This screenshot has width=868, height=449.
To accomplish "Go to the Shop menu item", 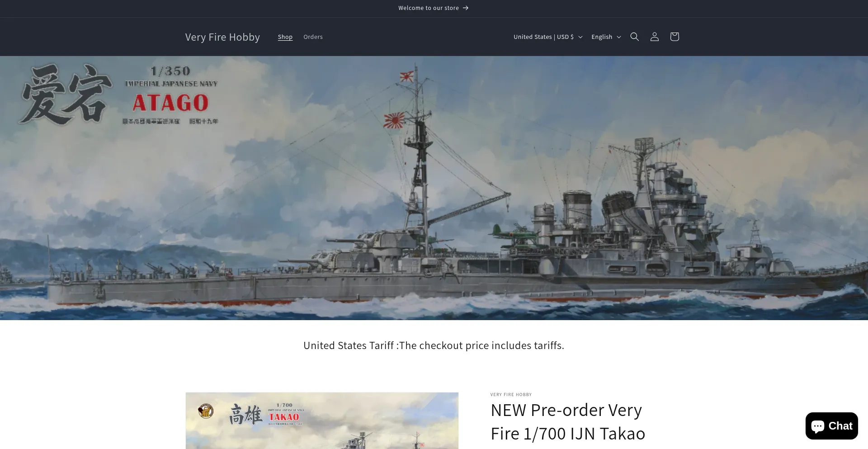I will [285, 37].
